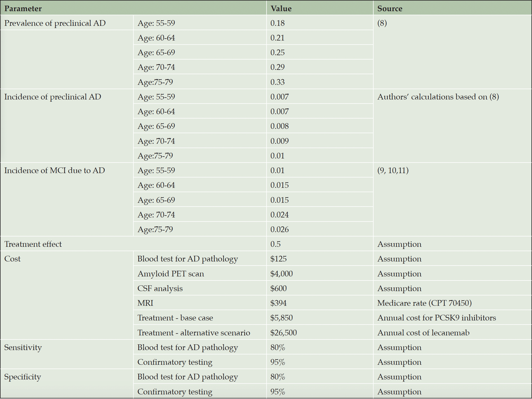The image size is (532, 399).
Task: Select the value 0.024
Action: click(x=280, y=215)
